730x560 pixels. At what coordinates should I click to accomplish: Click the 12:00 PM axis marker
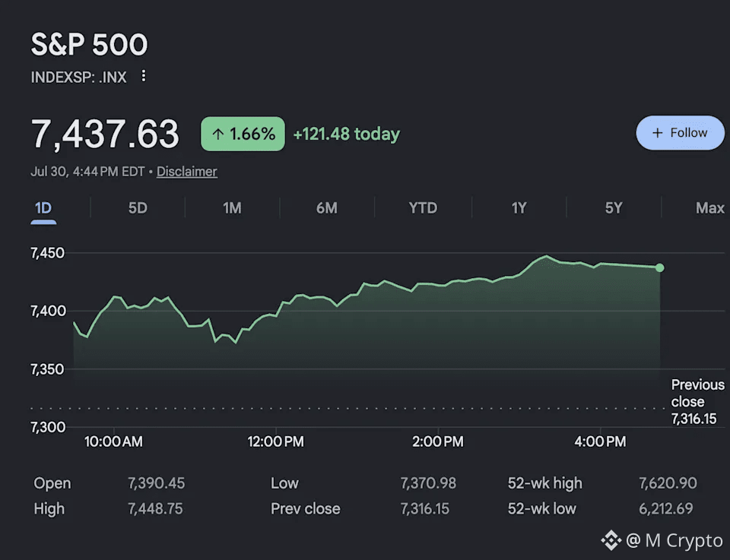click(275, 441)
